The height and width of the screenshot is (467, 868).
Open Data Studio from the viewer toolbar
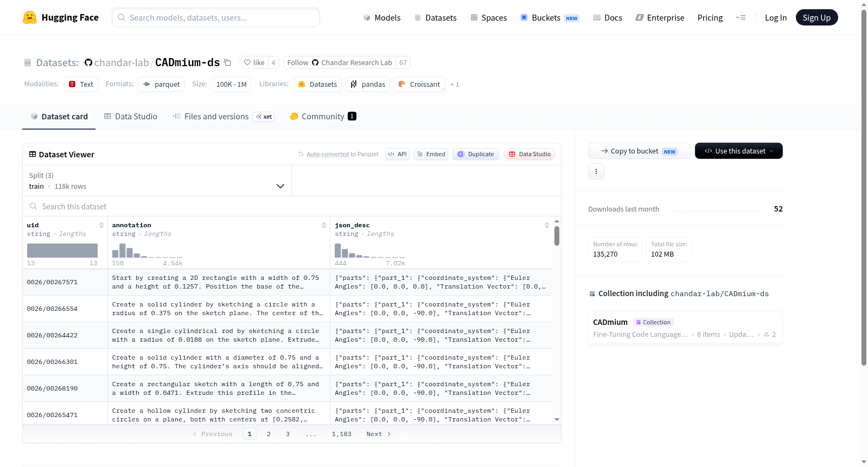tap(529, 154)
